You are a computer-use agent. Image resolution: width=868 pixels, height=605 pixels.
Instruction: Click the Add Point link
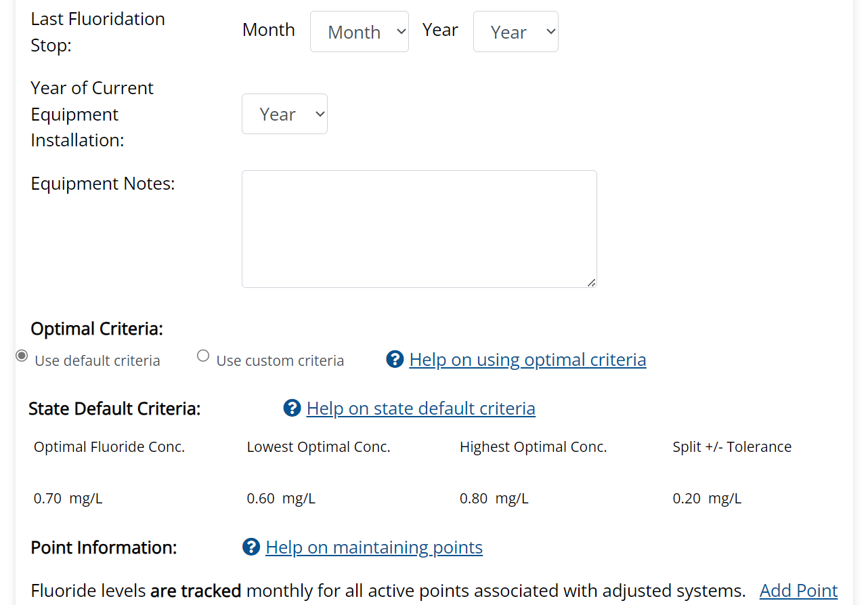click(798, 591)
